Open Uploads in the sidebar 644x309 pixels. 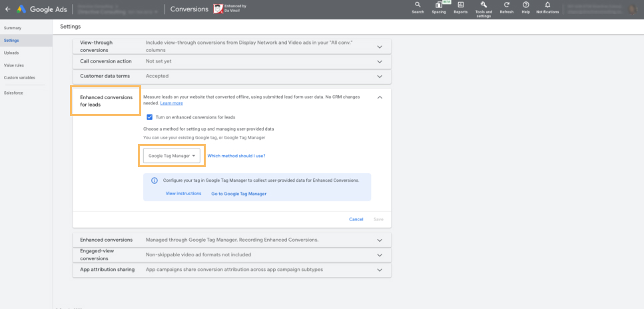pyautogui.click(x=11, y=53)
